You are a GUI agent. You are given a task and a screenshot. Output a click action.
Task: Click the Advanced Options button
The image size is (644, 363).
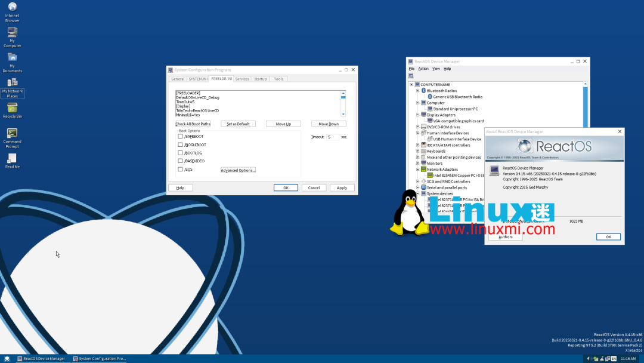[238, 170]
